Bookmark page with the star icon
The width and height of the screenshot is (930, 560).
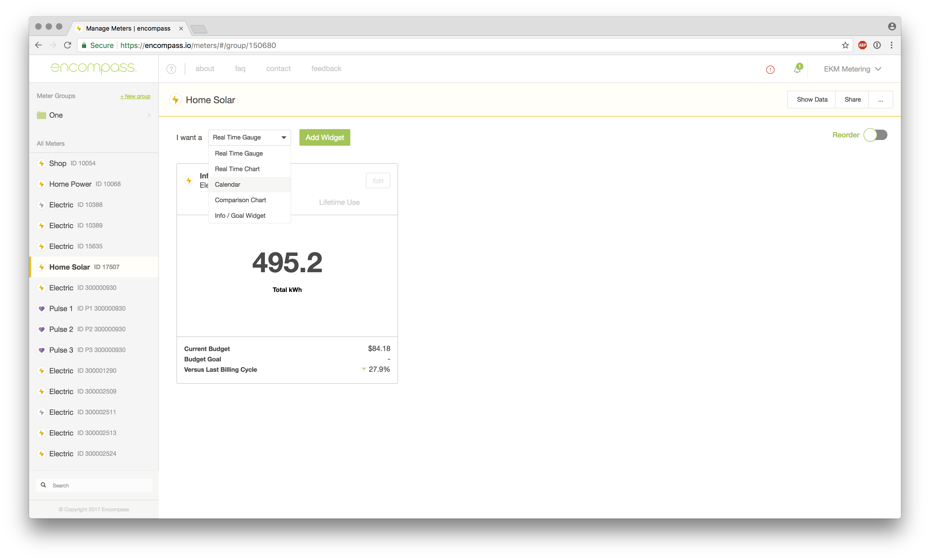point(845,45)
